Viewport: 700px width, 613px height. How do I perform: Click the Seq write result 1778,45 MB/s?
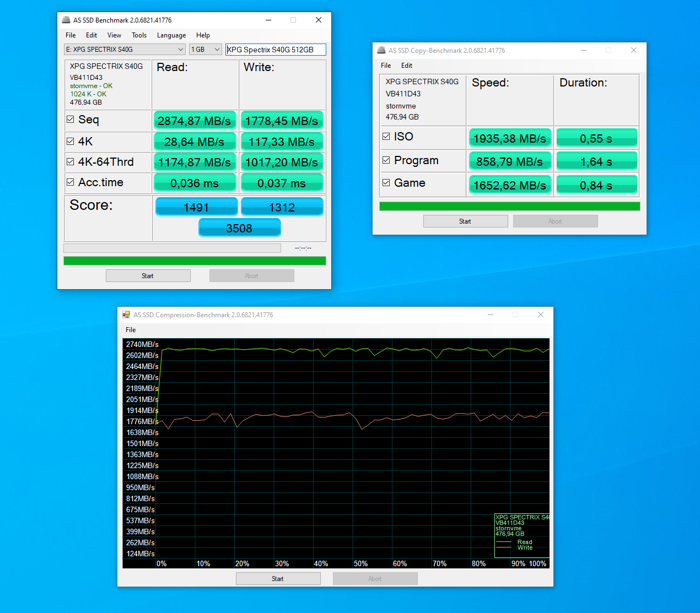282,121
